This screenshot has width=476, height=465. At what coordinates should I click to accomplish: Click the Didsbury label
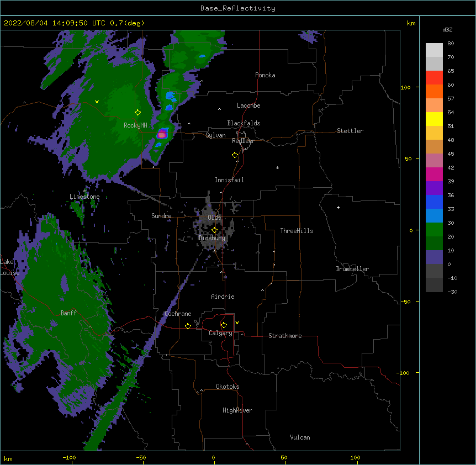click(x=212, y=238)
